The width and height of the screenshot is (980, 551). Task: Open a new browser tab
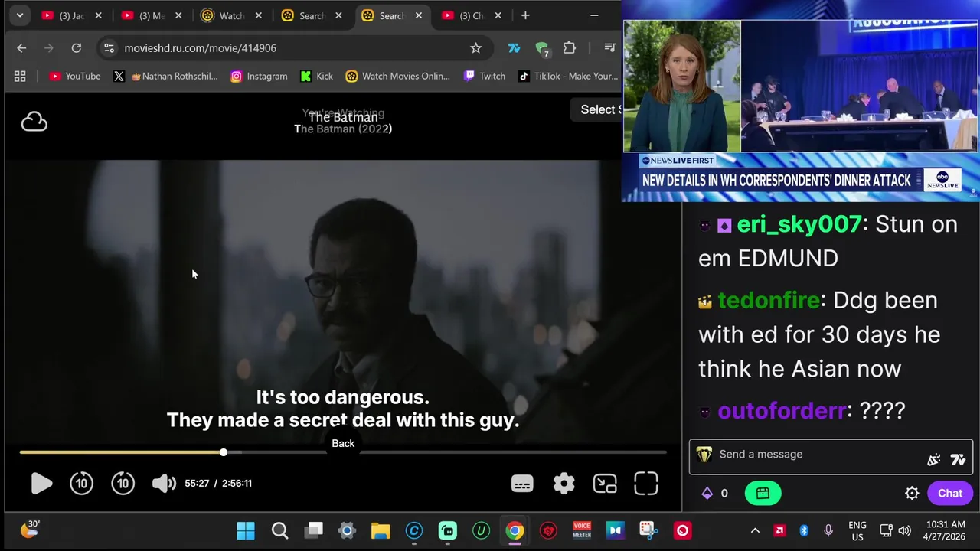pos(525,15)
